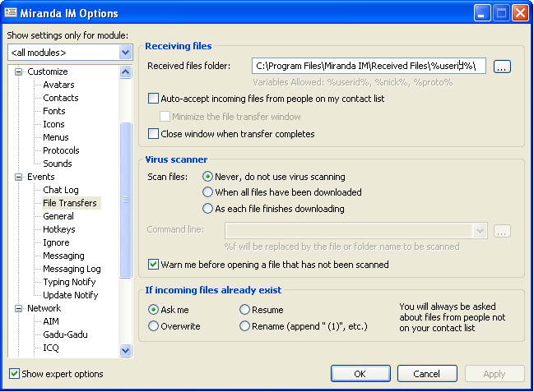Click the Cancel button
Viewport: 534px width, 392px height.
(427, 374)
